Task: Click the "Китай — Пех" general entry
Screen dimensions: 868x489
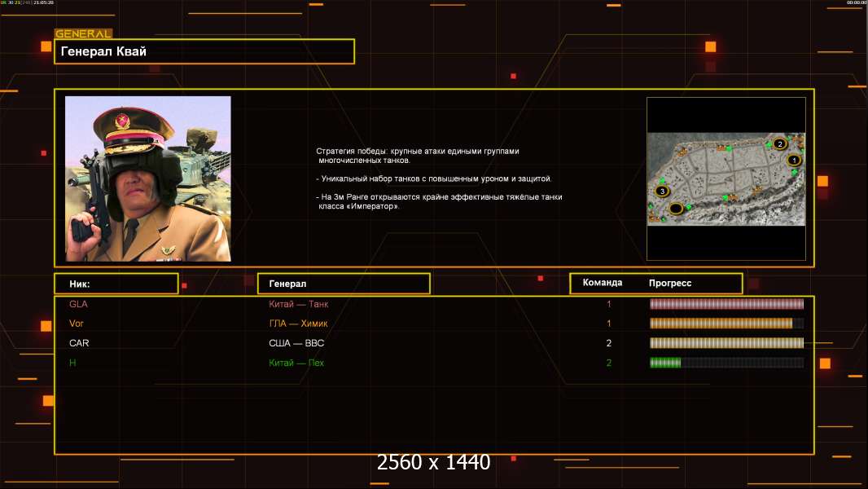Action: 296,363
